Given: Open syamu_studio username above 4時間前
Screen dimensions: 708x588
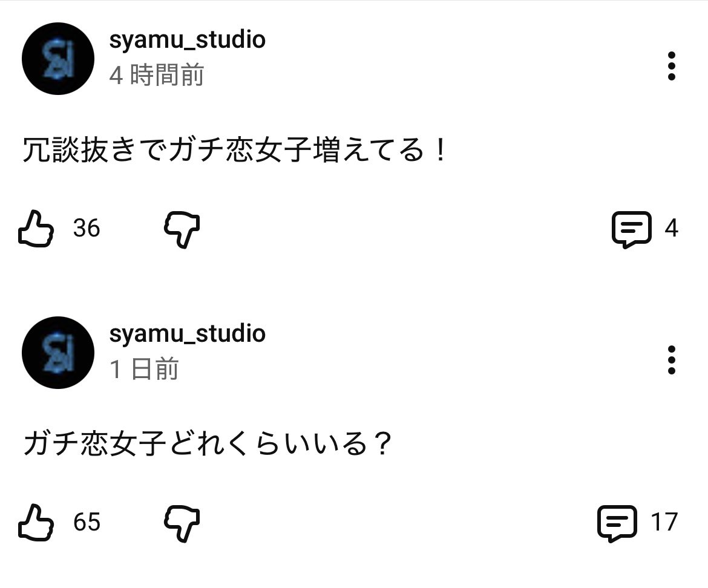Looking at the screenshot, I should pos(187,40).
